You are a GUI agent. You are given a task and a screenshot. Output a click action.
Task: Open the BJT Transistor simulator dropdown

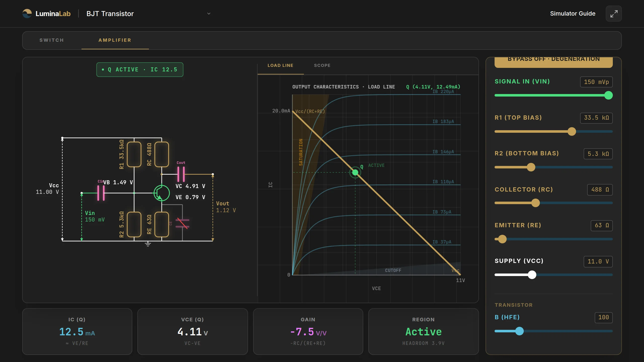pyautogui.click(x=148, y=14)
